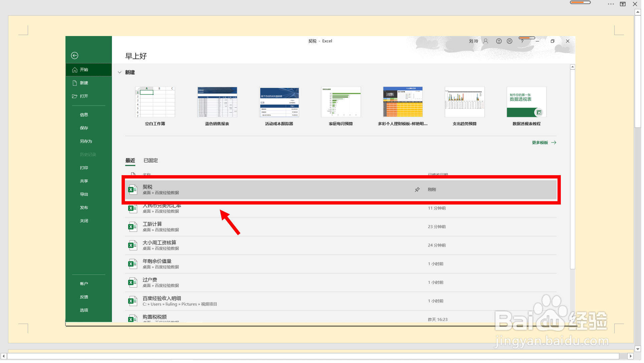
Task: Click the back arrow in Excel sidebar
Action: click(x=75, y=56)
